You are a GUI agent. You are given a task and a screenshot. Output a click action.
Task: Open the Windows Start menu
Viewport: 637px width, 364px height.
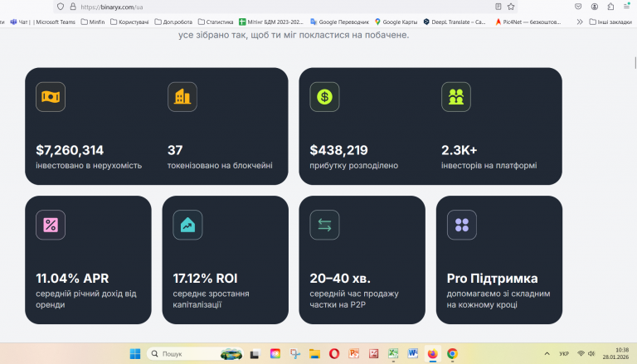(135, 354)
